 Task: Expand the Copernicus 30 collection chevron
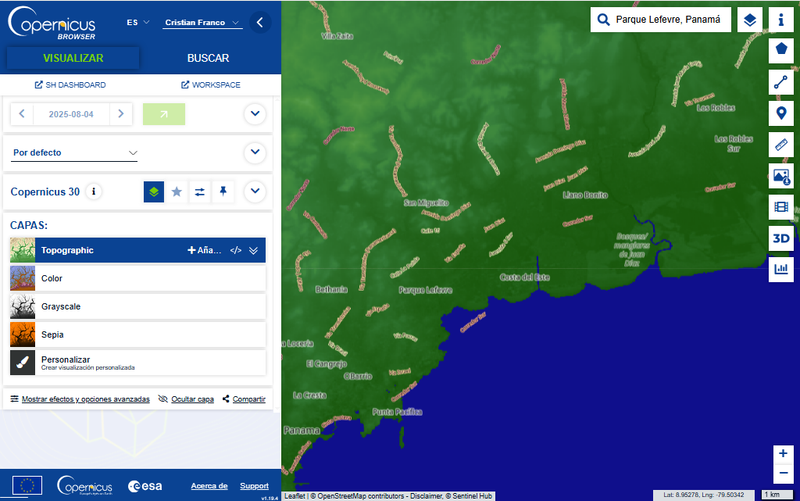pos(255,191)
